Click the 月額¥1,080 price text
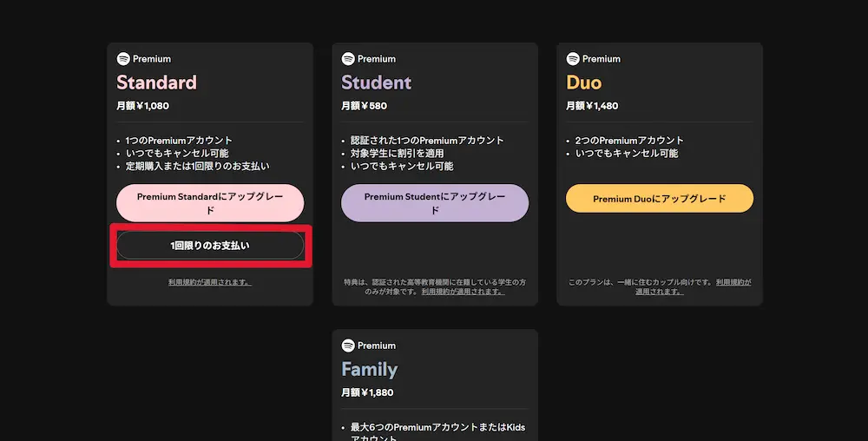The width and height of the screenshot is (868, 441). pos(143,106)
